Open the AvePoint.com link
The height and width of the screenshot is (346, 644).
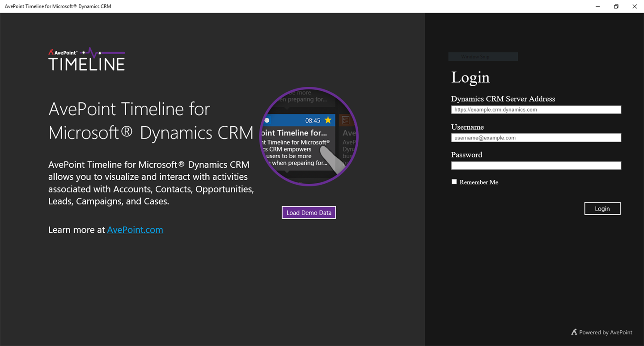click(135, 230)
